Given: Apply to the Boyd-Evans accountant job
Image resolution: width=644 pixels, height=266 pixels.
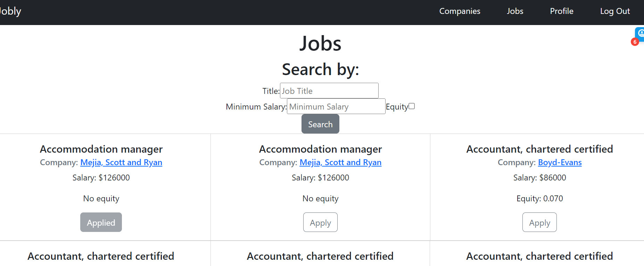Looking at the screenshot, I should [x=539, y=223].
